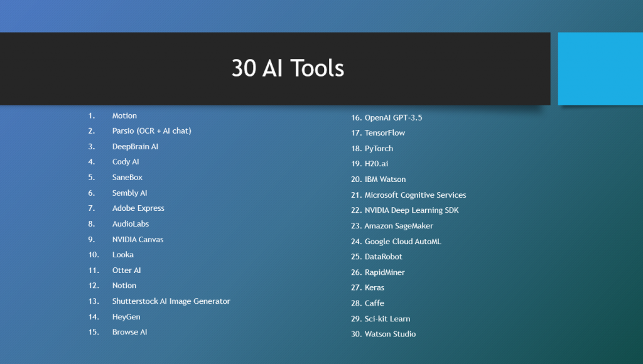Click the "Notion" list item
This screenshot has height=364, width=643.
(x=124, y=286)
